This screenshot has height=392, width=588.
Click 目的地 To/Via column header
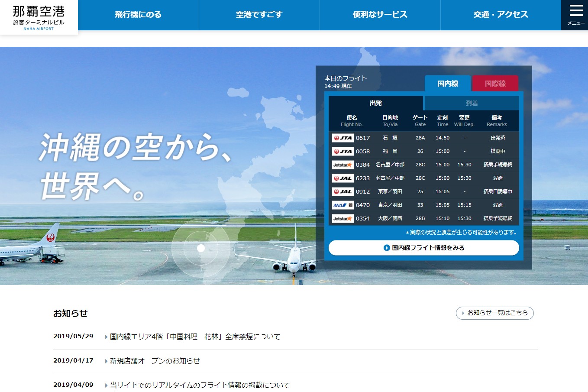coord(390,121)
